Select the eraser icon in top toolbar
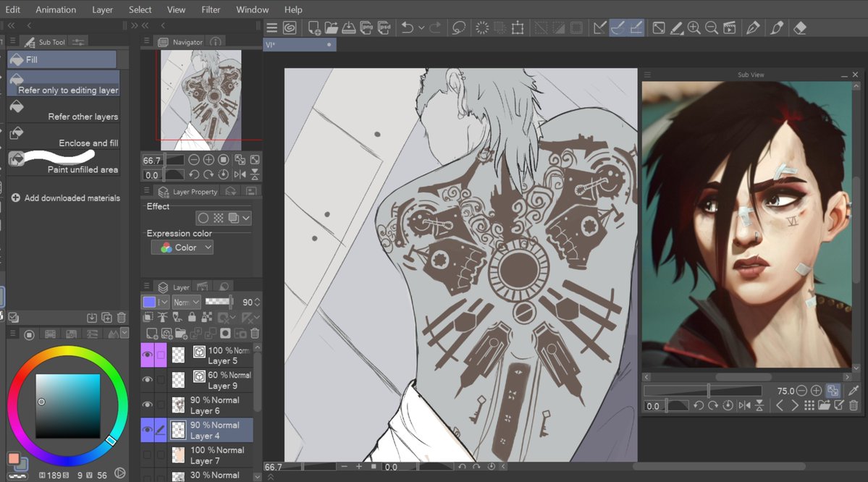This screenshot has width=868, height=482. coord(800,28)
